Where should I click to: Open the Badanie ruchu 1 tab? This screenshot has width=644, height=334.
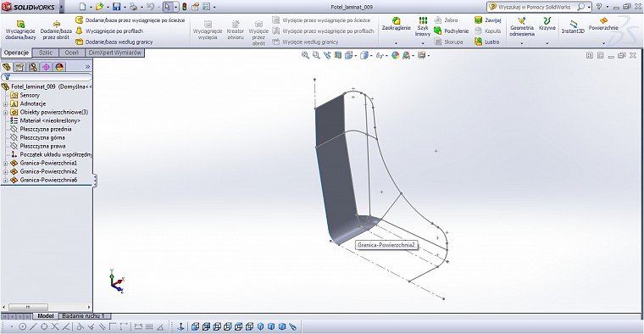83,316
